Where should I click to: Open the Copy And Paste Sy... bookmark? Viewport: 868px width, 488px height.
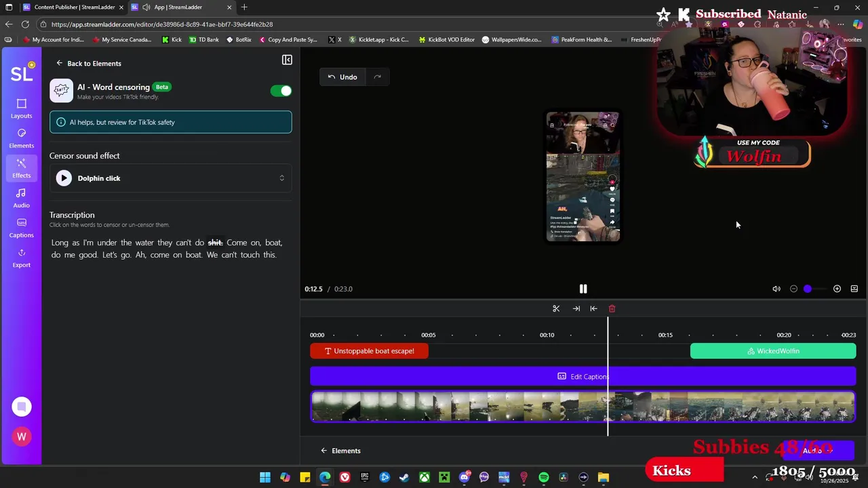pyautogui.click(x=288, y=40)
